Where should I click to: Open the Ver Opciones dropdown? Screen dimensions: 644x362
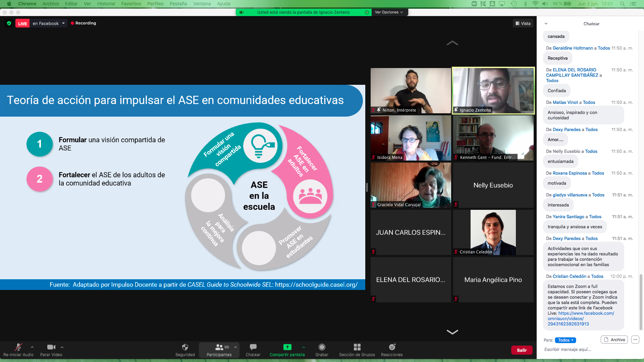[389, 12]
